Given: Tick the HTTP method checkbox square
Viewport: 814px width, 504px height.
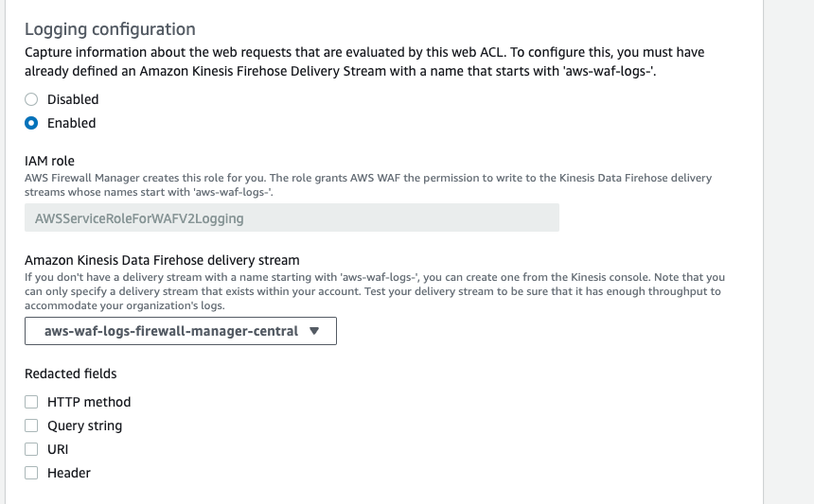Looking at the screenshot, I should [31, 402].
